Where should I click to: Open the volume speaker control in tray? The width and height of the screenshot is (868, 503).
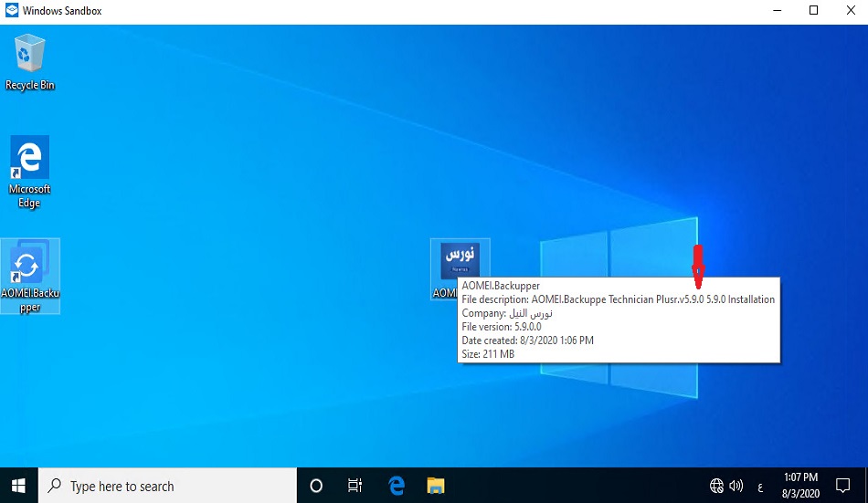(x=736, y=486)
